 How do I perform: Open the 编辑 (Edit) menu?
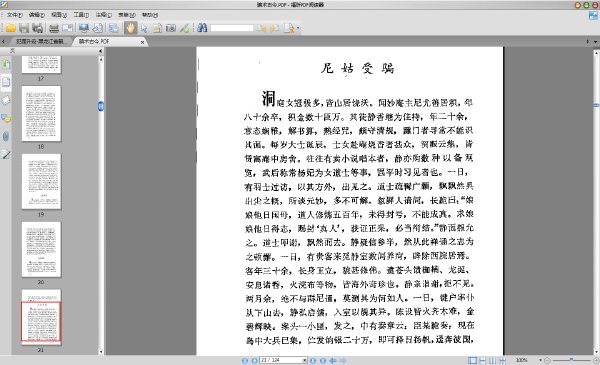point(37,15)
